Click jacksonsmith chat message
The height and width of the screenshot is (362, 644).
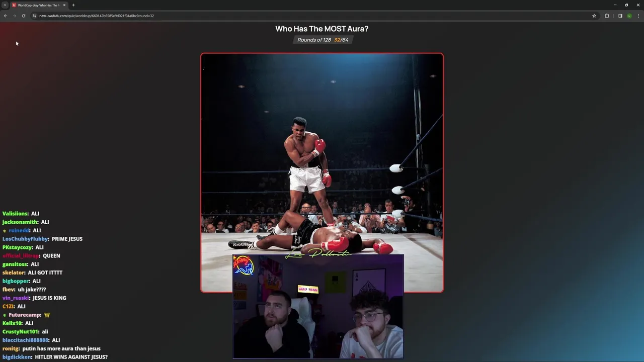[x=26, y=222]
